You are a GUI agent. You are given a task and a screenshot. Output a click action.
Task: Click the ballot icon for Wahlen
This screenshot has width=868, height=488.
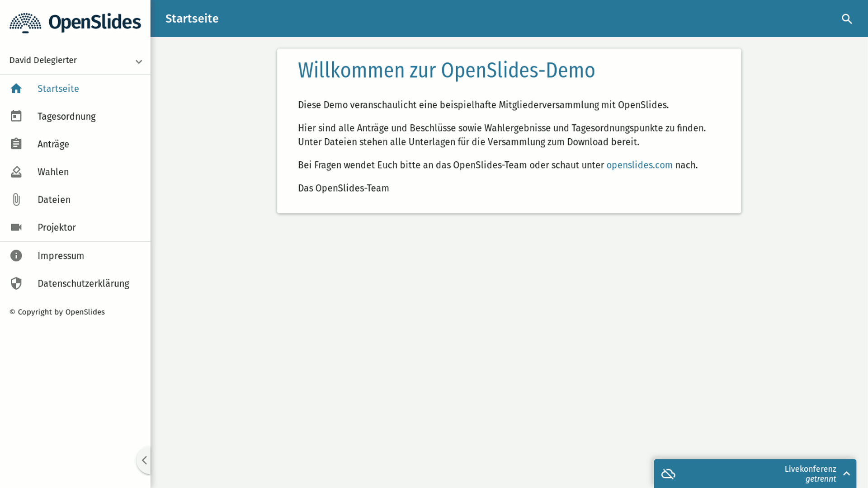(16, 172)
